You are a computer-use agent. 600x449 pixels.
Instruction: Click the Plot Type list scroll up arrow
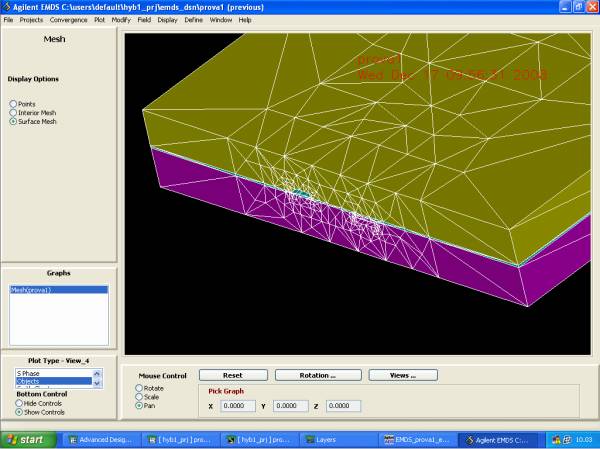[x=97, y=373]
